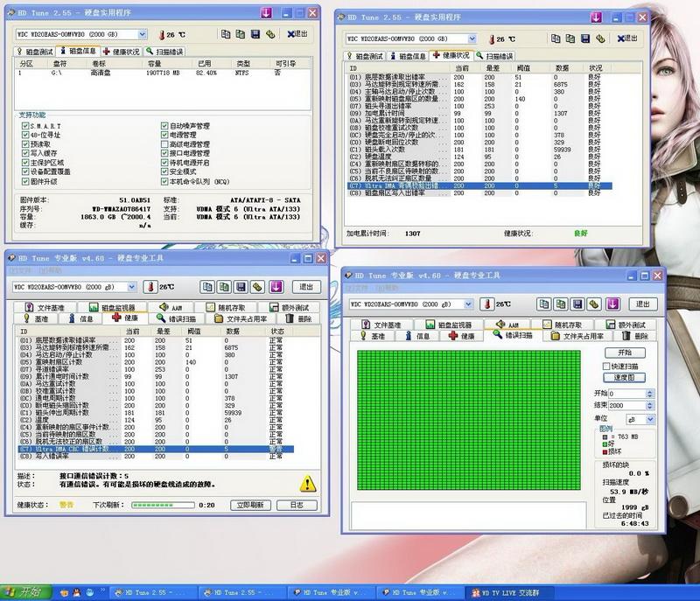Toggle the 安全模式 checkbox
This screenshot has width=700, height=601.
164,171
